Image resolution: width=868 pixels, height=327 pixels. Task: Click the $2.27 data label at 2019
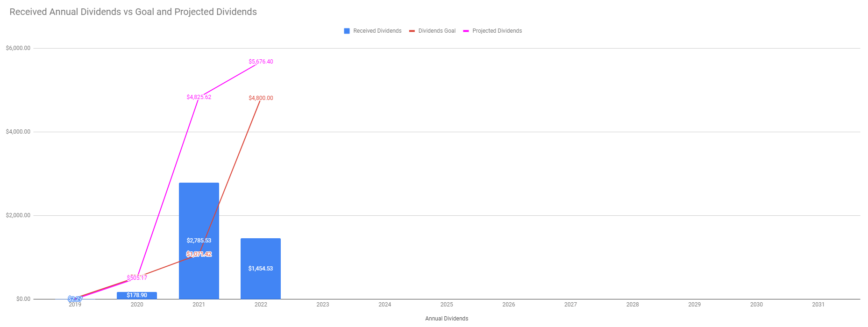[x=75, y=299]
